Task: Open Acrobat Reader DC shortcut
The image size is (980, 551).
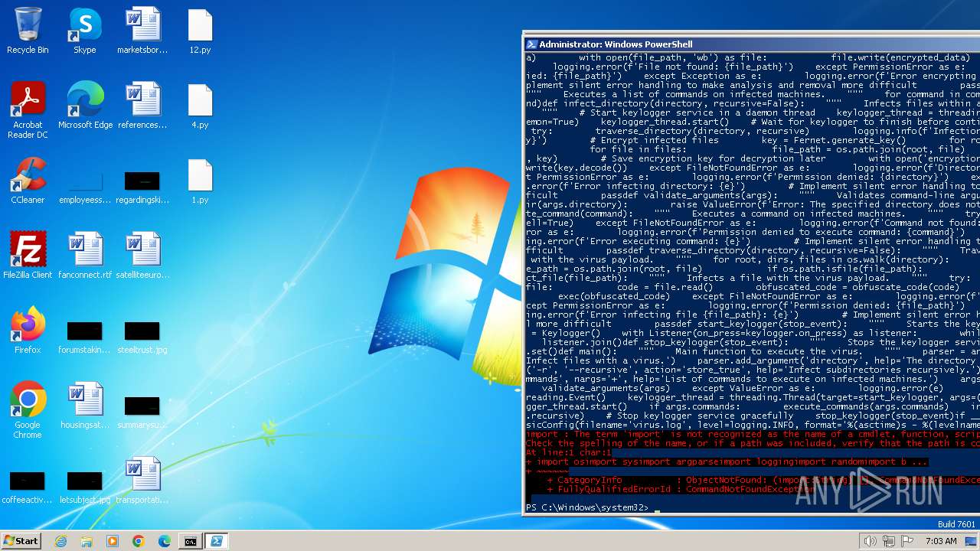Action: tap(28, 110)
